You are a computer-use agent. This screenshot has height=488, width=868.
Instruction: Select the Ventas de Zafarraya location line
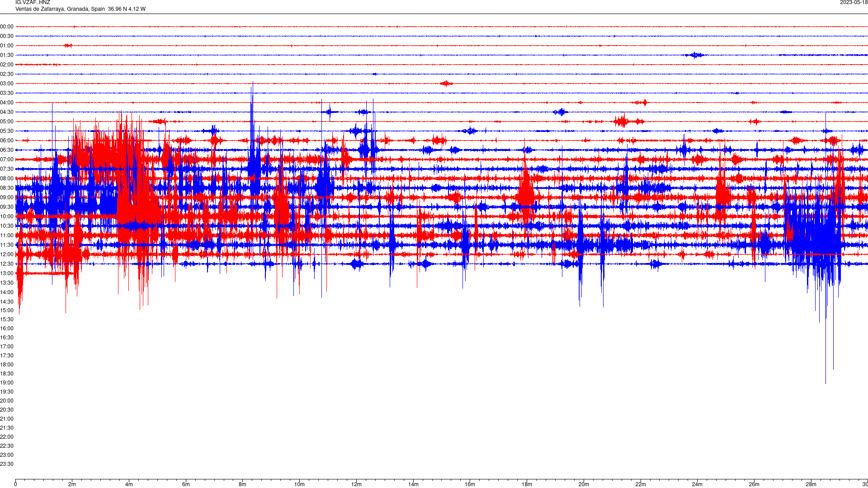click(x=80, y=9)
